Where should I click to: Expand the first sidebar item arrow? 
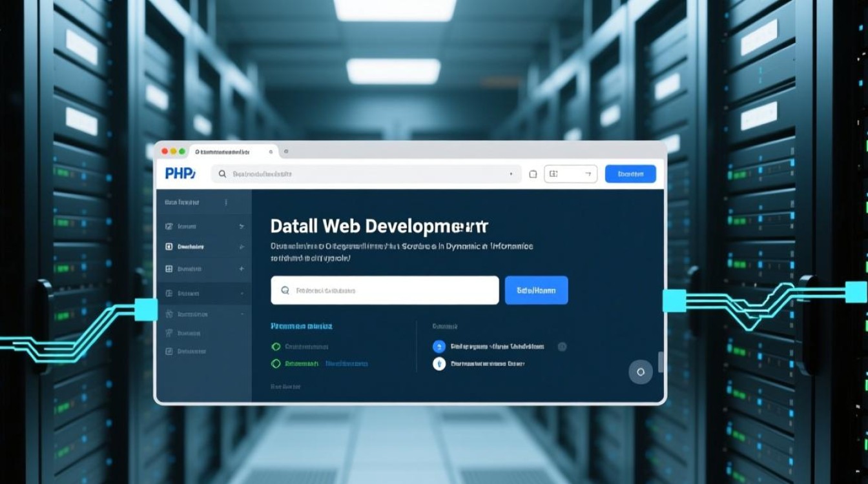point(242,227)
